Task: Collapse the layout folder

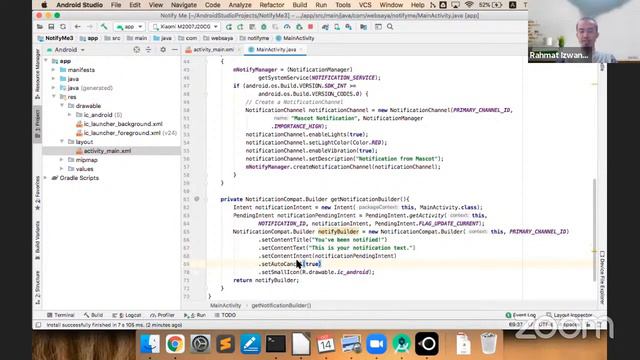Action: coord(62,142)
